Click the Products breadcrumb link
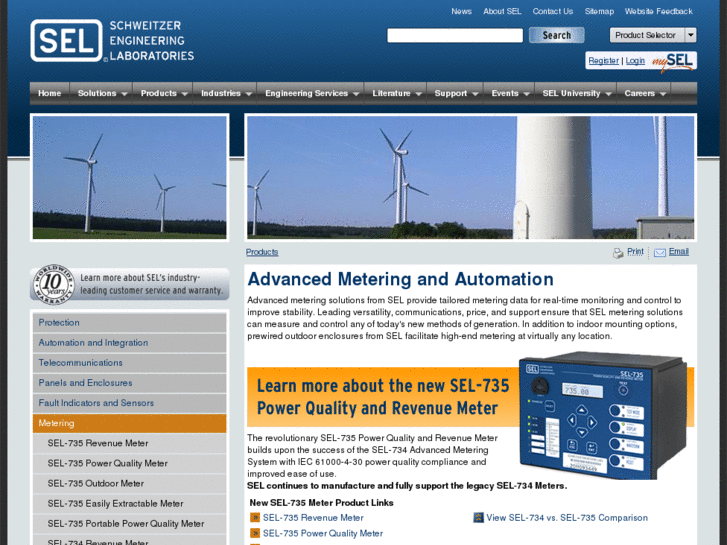Image resolution: width=727 pixels, height=545 pixels. pyautogui.click(x=262, y=252)
